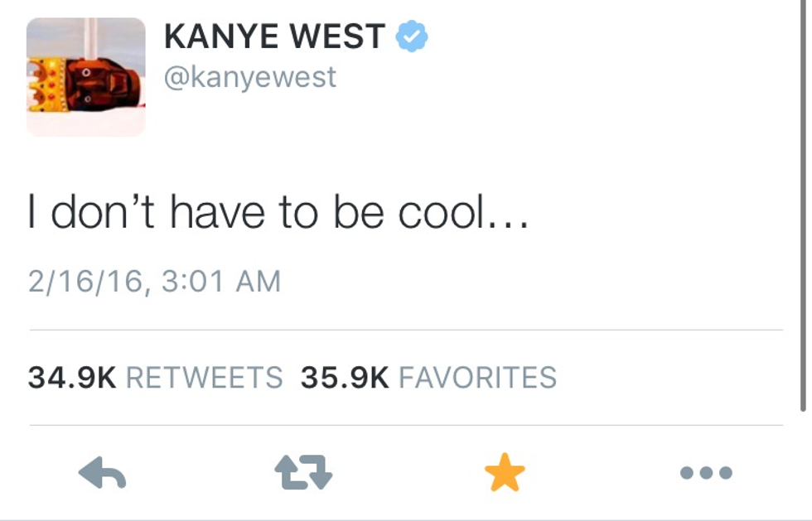Tap the crown in the avatar image
Viewport: 812px width, 521px height.
point(47,84)
